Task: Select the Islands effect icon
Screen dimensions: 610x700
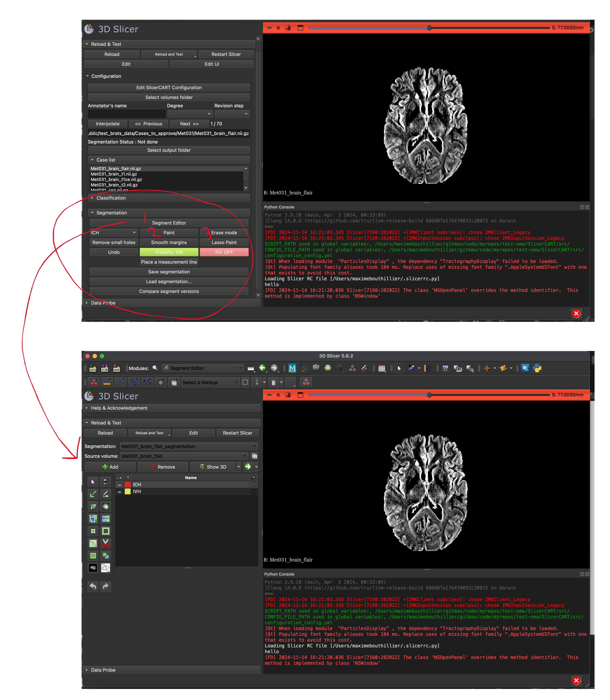Action: (93, 555)
